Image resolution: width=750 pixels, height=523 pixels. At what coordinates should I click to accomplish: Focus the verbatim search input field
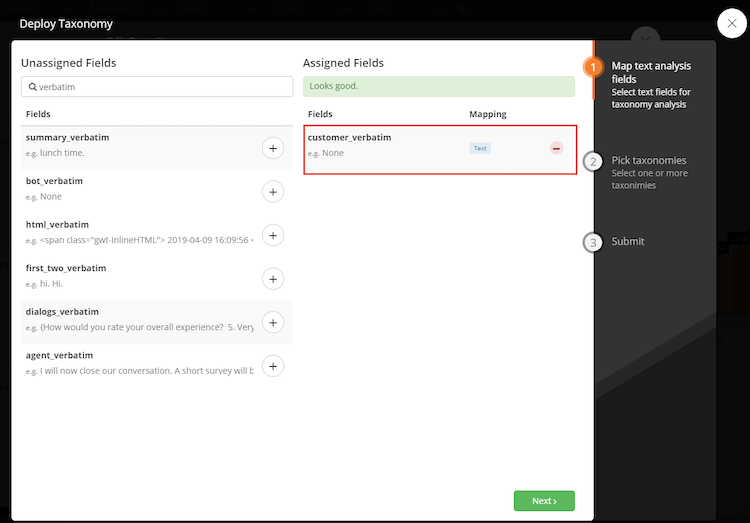click(x=157, y=87)
